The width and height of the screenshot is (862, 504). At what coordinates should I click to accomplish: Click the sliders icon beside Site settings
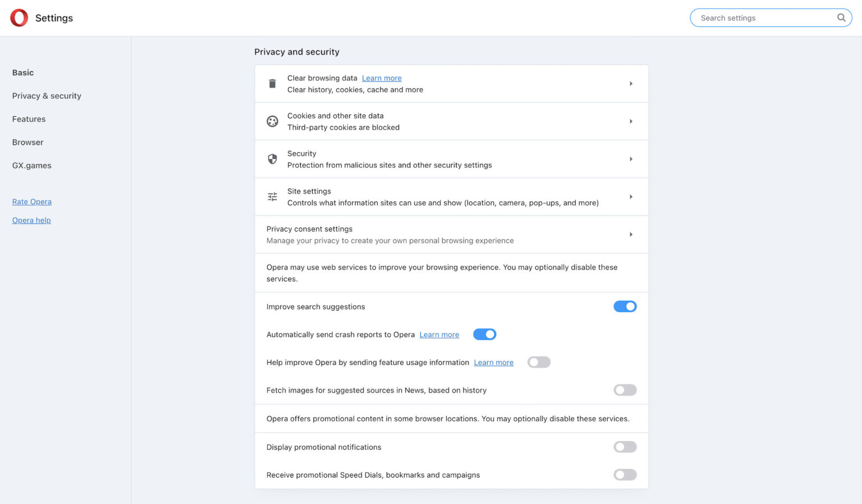272,197
